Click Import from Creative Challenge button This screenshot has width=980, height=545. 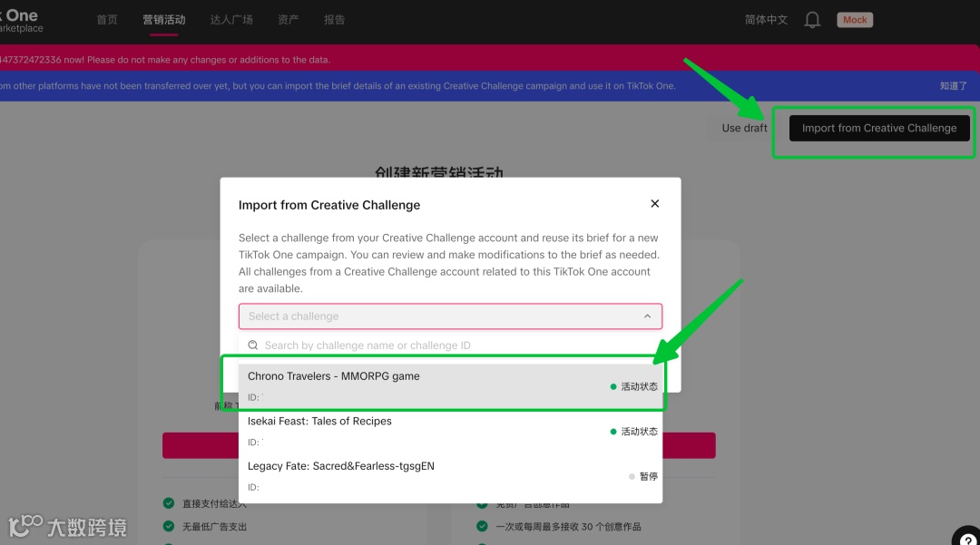click(878, 128)
